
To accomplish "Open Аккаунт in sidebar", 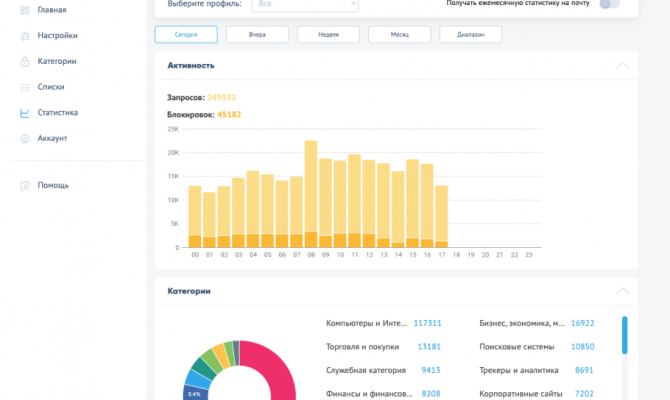I will pos(52,138).
